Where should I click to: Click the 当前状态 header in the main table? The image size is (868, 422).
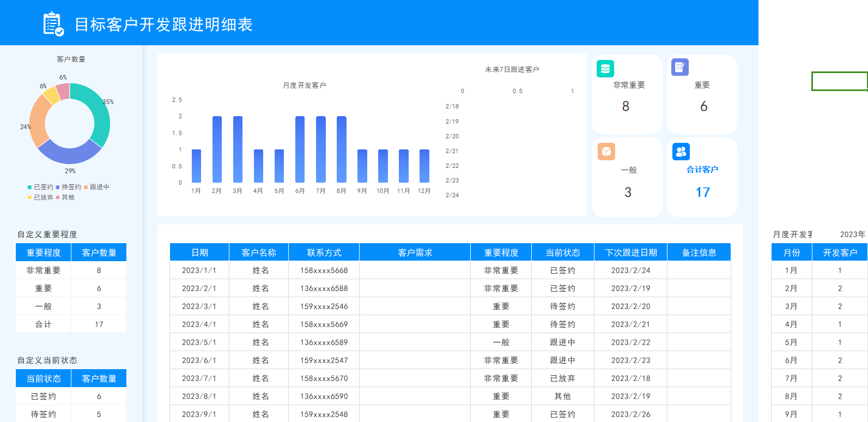point(563,252)
